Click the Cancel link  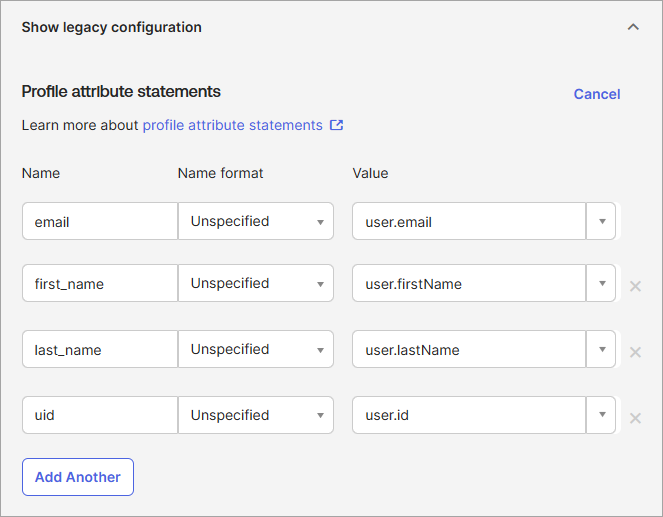(x=597, y=94)
